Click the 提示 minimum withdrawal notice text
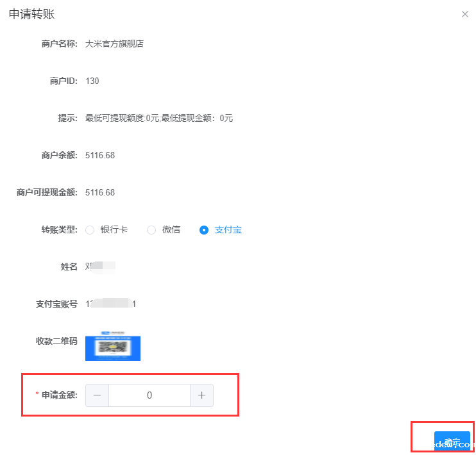Viewport: 476px width, 455px height. (158, 118)
